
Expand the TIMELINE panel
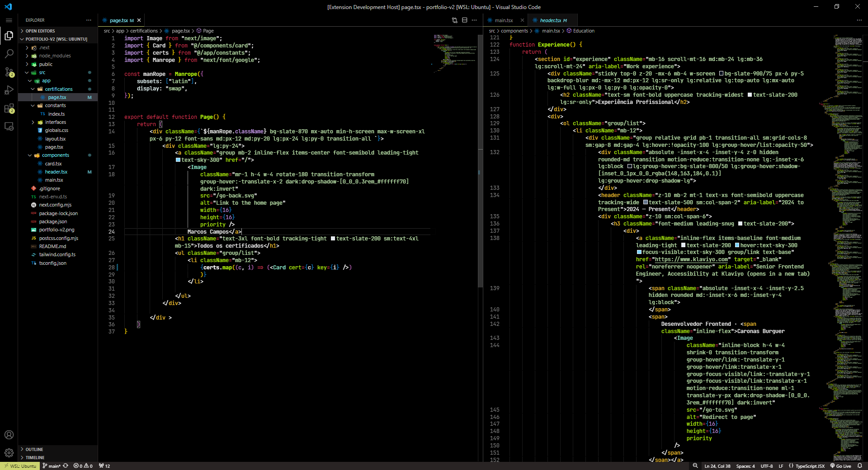58,457
